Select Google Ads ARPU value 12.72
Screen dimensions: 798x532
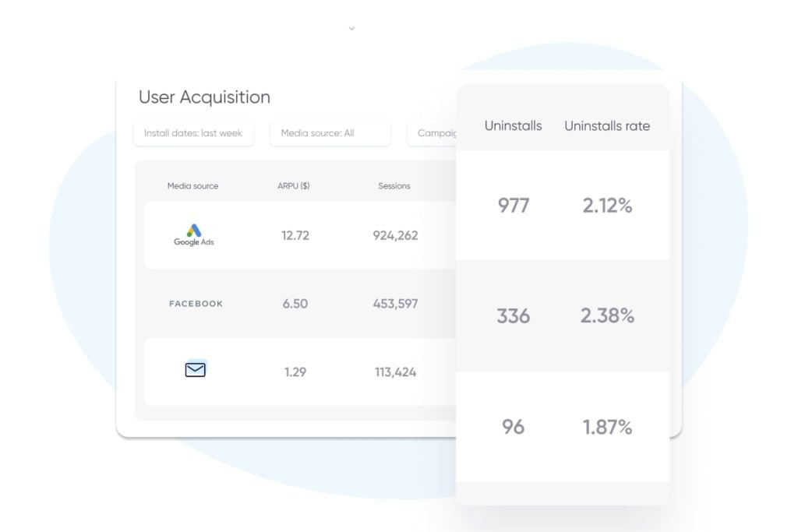click(295, 235)
